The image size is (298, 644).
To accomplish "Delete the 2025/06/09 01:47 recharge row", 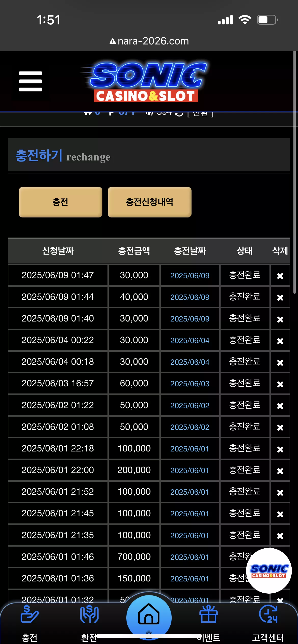I will coord(280,276).
